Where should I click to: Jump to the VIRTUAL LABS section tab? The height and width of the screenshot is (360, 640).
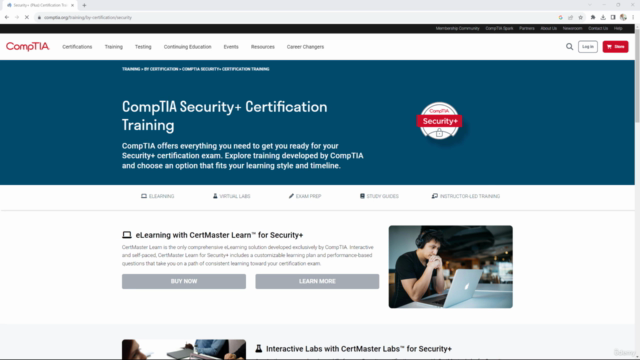(231, 196)
